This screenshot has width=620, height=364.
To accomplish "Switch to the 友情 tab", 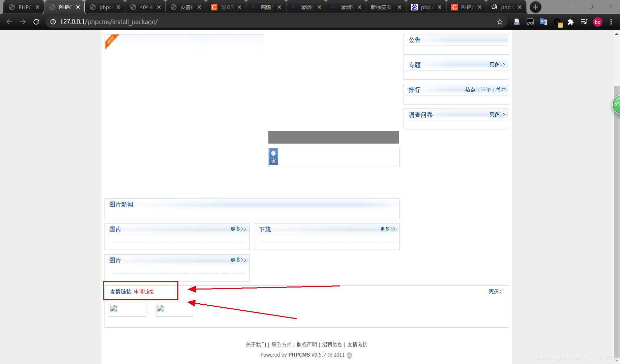I will pos(185,7).
